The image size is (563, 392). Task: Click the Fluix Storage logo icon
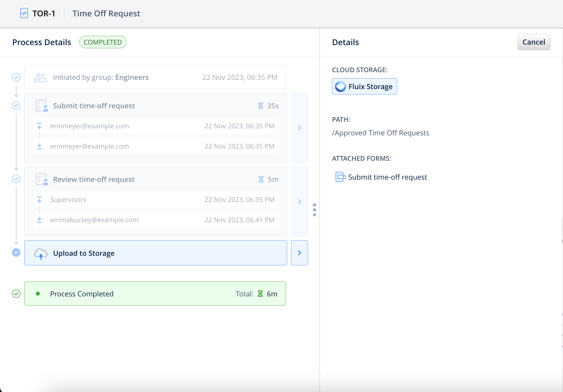[340, 87]
